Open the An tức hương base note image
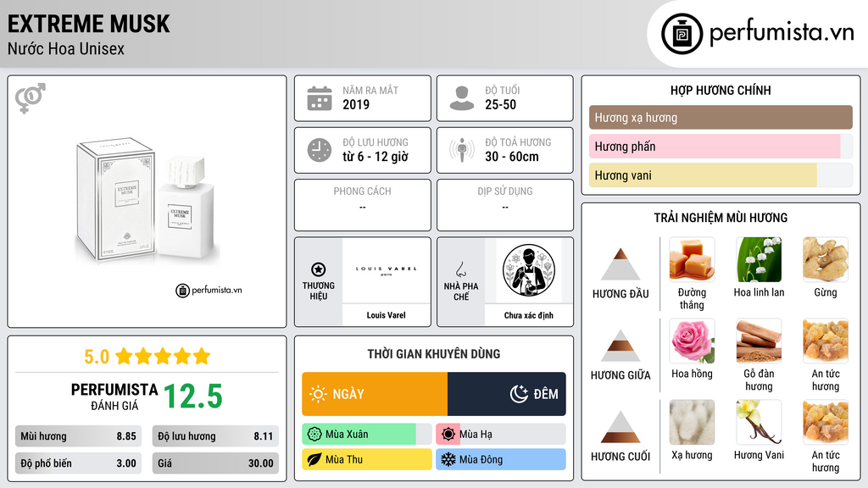 click(826, 422)
